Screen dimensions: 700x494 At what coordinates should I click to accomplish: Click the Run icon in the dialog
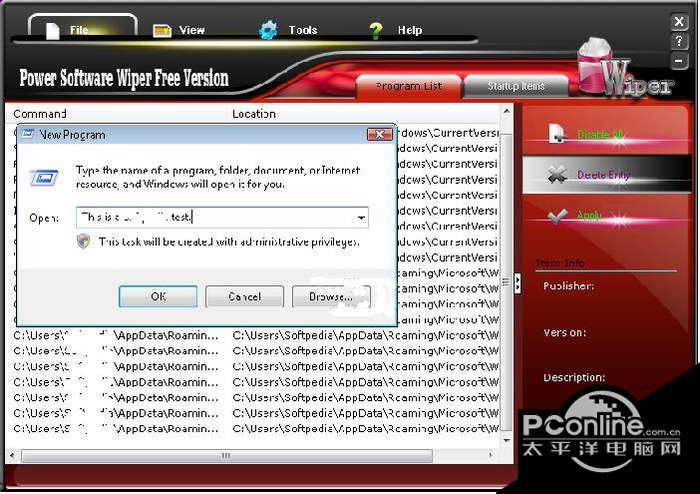[x=44, y=178]
